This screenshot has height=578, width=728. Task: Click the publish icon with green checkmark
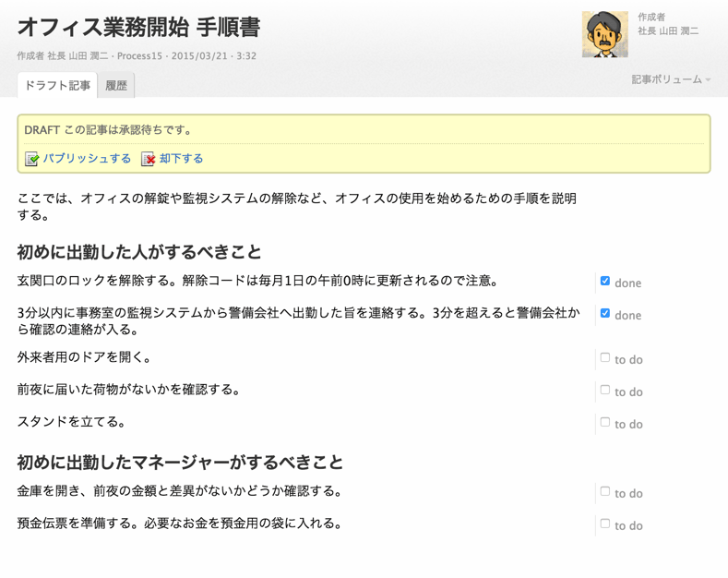pyautogui.click(x=31, y=159)
